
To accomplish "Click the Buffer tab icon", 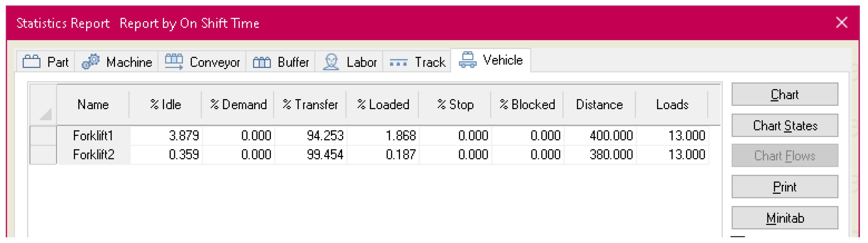I will click(x=261, y=62).
